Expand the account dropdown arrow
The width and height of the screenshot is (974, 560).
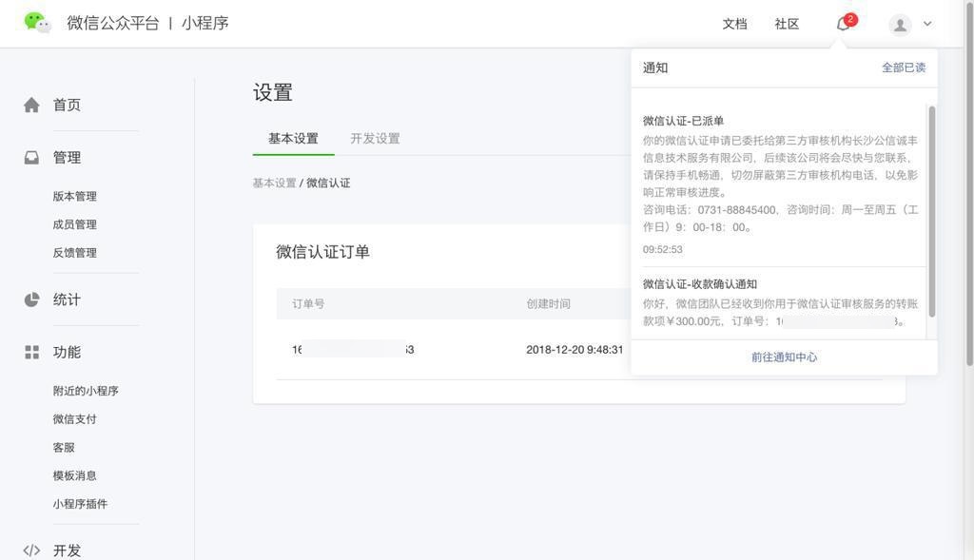[x=927, y=24]
